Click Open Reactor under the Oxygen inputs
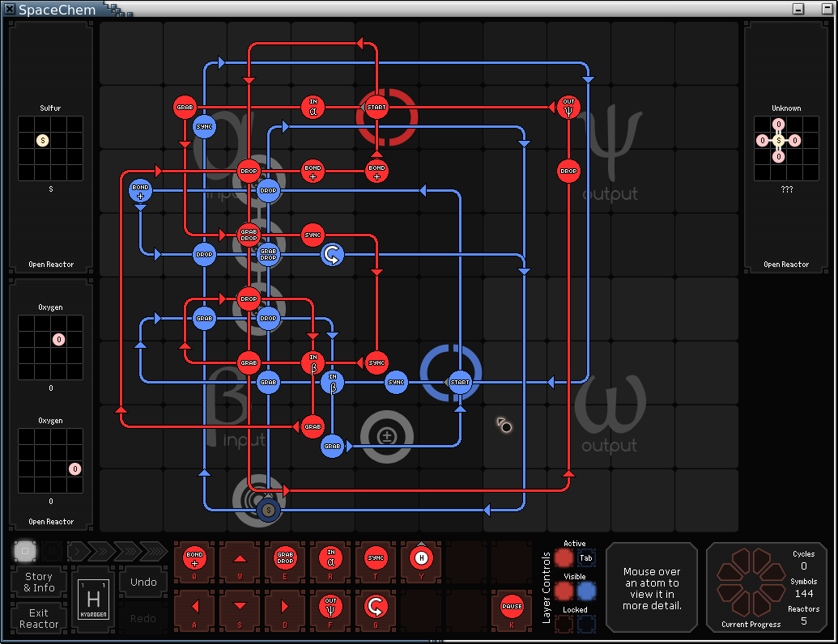Viewport: 838px width, 644px height. point(51,522)
